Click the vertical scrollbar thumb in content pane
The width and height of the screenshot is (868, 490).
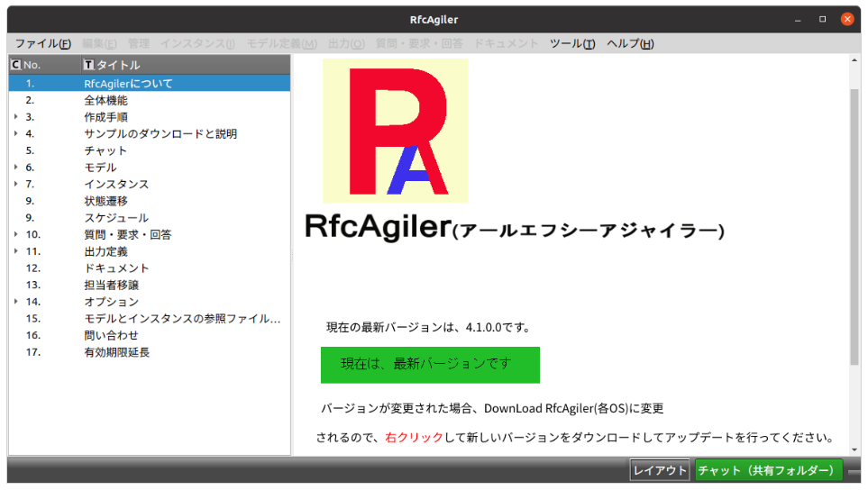coord(854,227)
